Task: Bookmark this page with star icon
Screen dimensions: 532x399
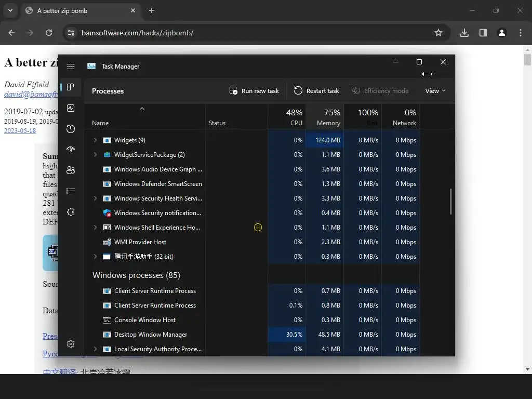Action: click(x=438, y=33)
